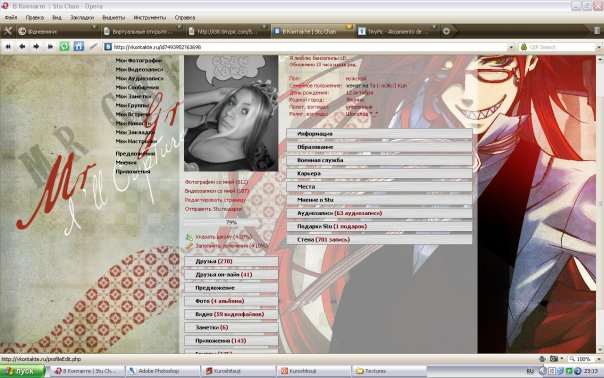Screen dimensions: 604x378
Task: Open Мои Видеозаписи link
Action: coord(139,69)
